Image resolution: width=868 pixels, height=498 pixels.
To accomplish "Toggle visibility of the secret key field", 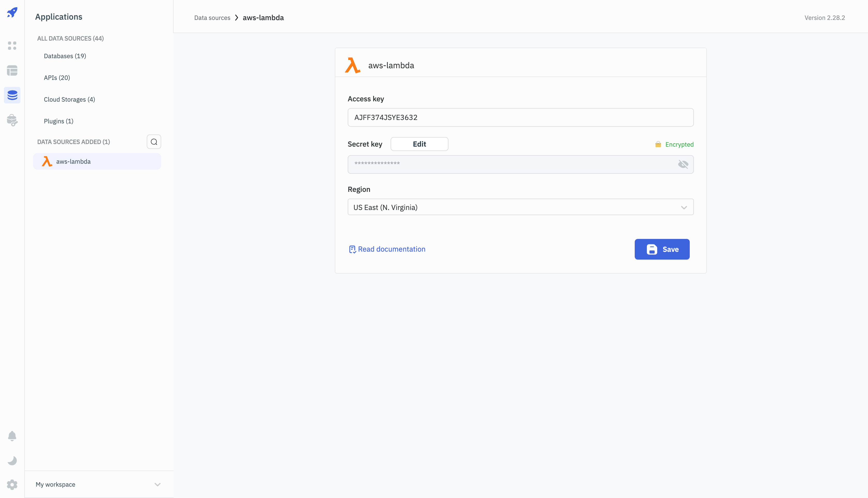I will pos(683,164).
